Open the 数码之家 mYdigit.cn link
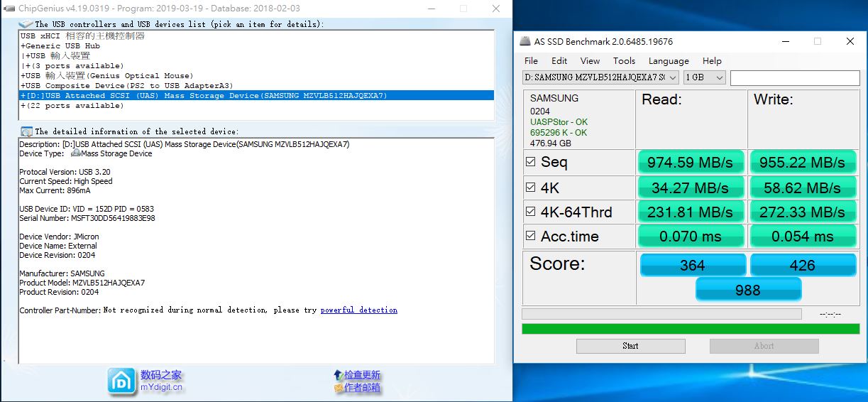 (x=161, y=381)
